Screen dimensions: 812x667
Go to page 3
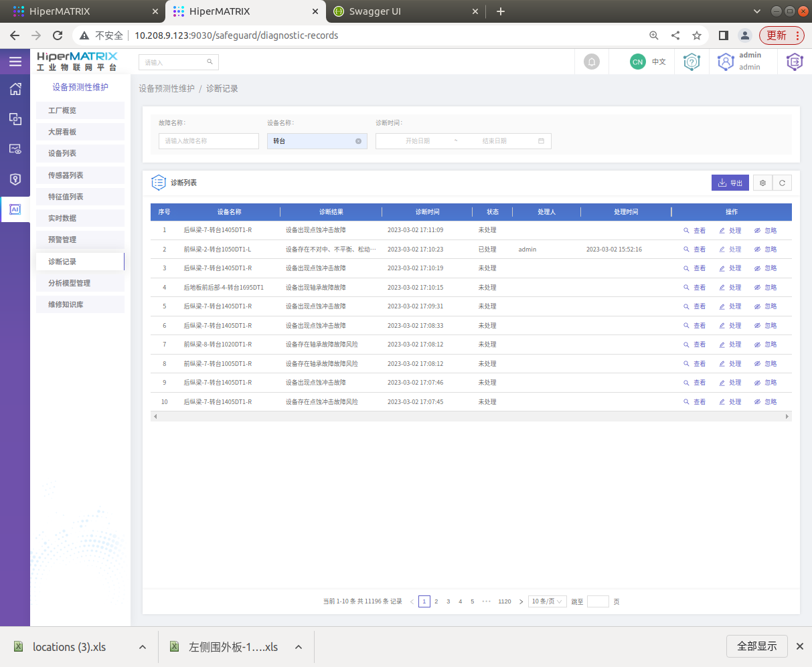pyautogui.click(x=449, y=601)
